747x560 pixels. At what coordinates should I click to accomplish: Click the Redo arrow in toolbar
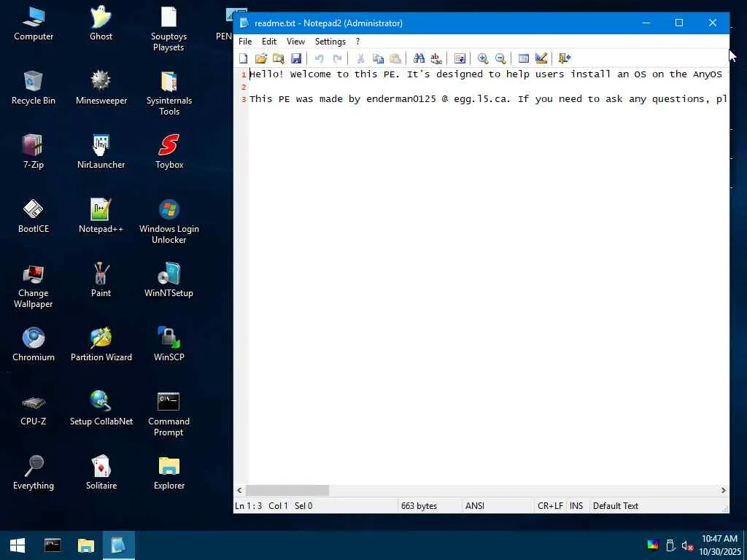[337, 58]
